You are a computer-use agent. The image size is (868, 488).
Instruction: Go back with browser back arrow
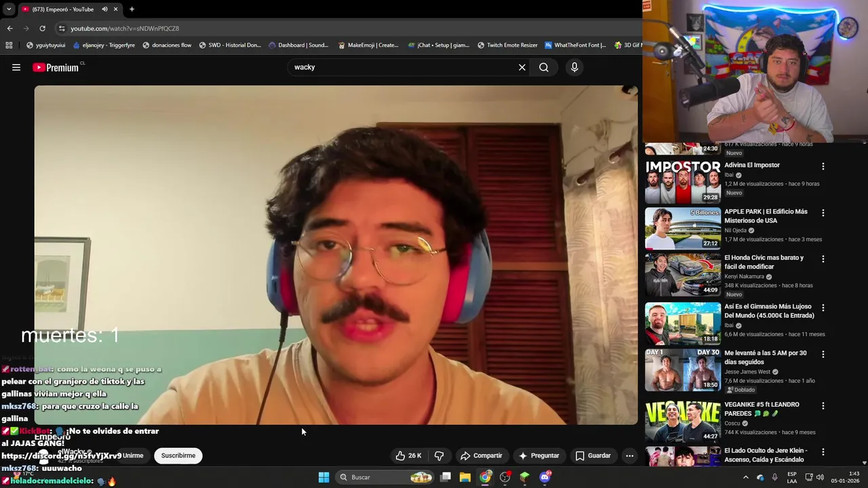[9, 28]
